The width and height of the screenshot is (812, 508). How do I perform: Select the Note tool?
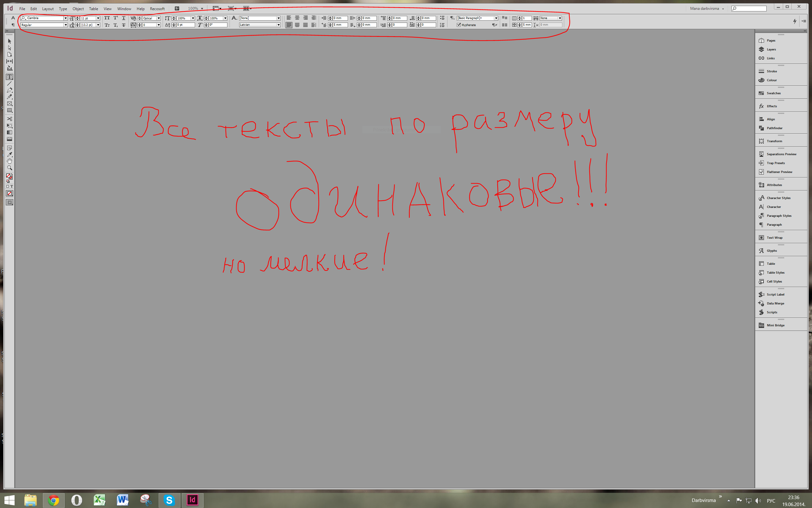coord(10,148)
